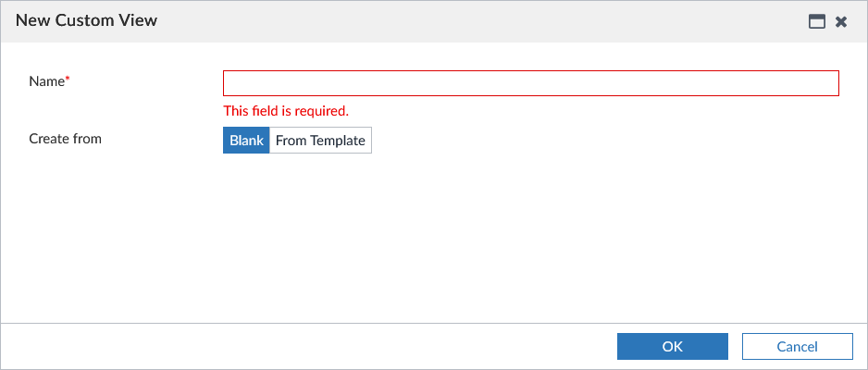Screen dimensions: 868x370
Task: Click the Name text input field
Action: coord(530,83)
